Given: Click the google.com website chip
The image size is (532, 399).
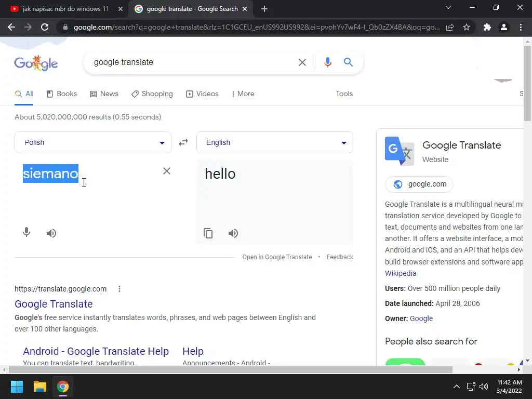Looking at the screenshot, I should pyautogui.click(x=419, y=184).
